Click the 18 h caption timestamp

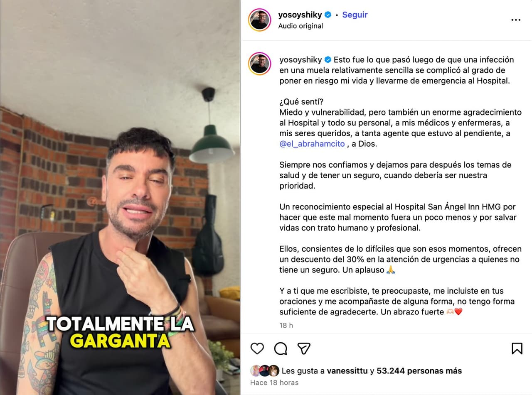coord(286,325)
